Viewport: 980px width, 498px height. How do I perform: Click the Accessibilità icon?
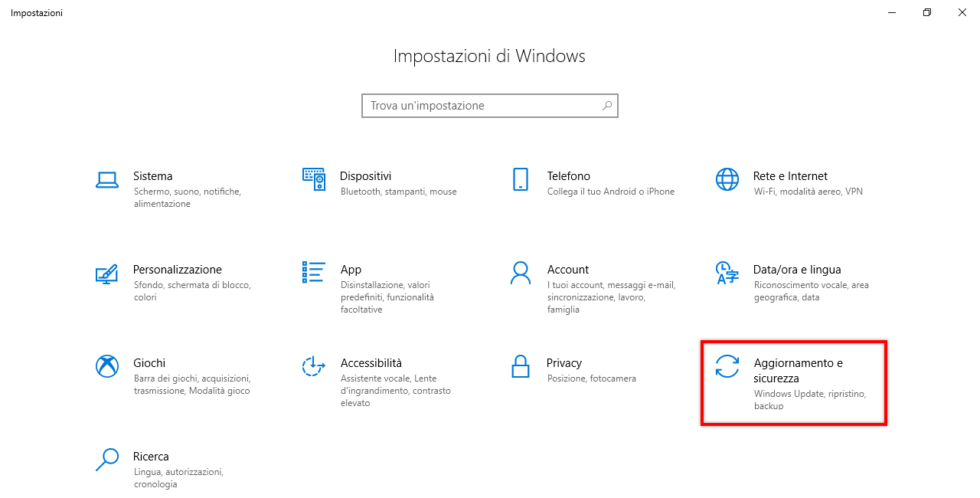[314, 367]
